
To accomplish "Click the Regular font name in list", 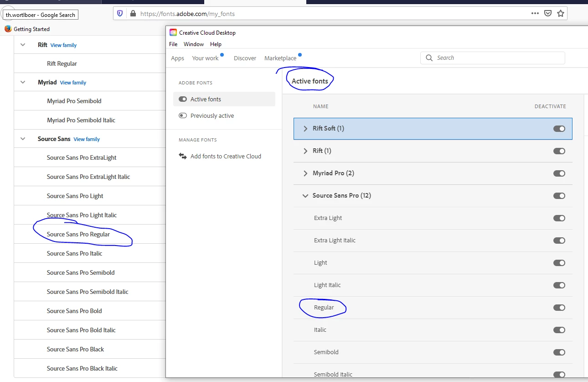I will pyautogui.click(x=324, y=308).
